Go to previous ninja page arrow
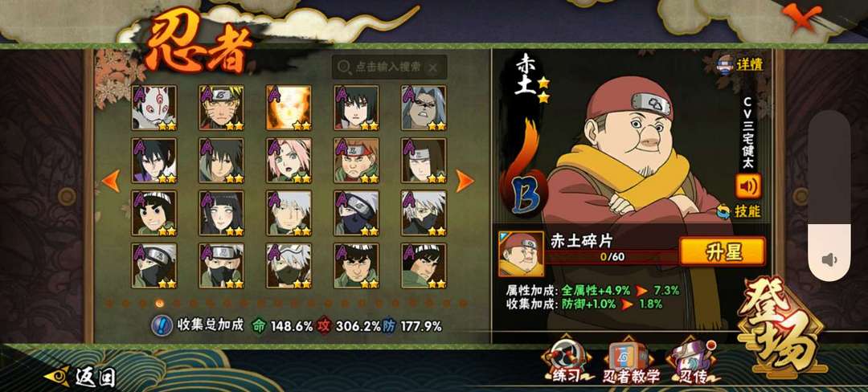Screen dimensions: 868x392 (111, 181)
